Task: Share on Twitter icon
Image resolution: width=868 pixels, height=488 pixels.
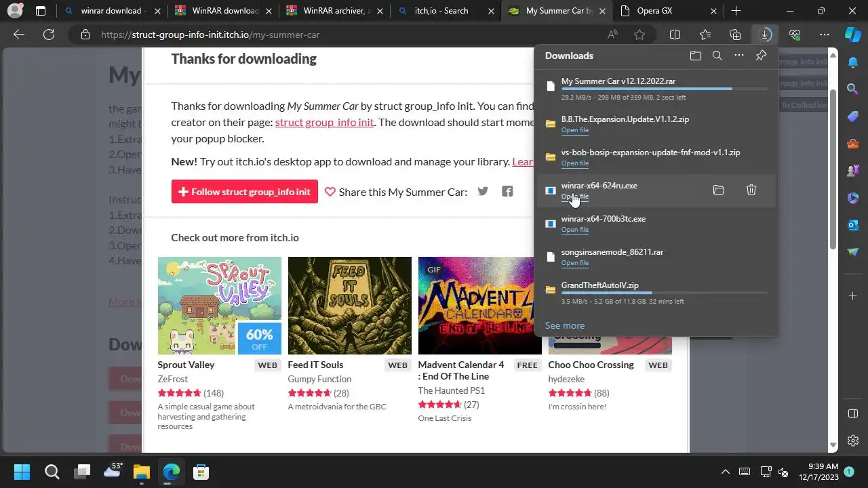Action: (483, 191)
